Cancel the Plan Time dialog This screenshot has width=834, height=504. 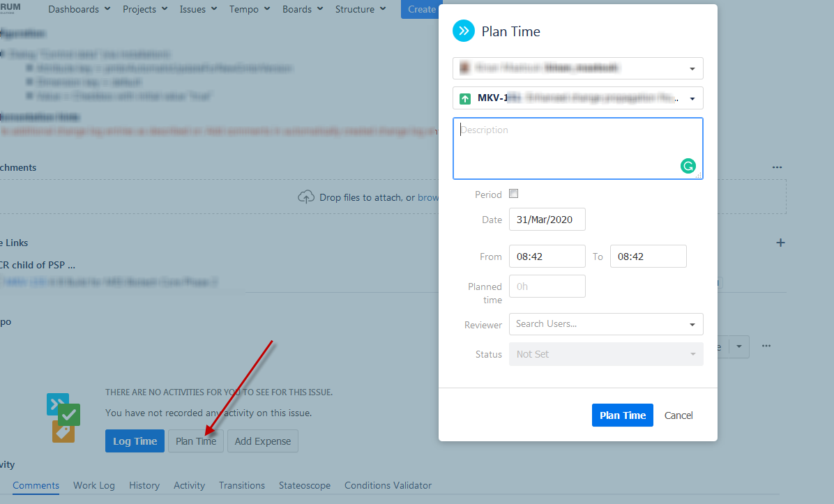tap(678, 415)
